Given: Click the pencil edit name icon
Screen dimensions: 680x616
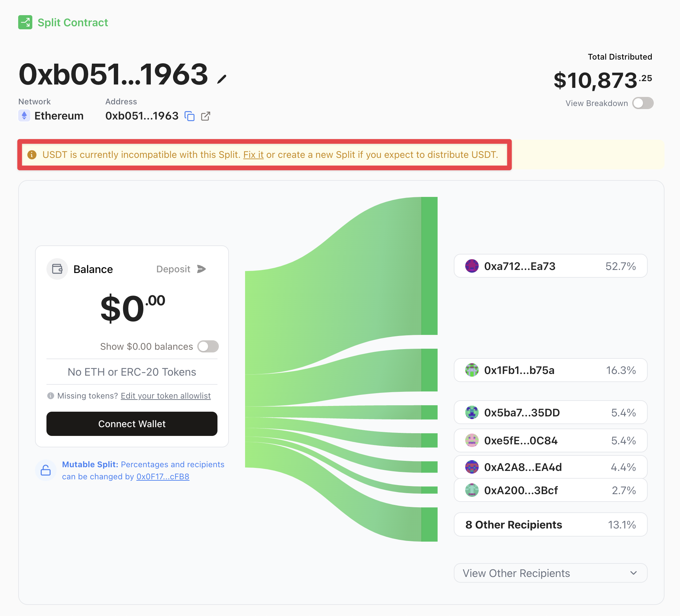Looking at the screenshot, I should click(222, 79).
